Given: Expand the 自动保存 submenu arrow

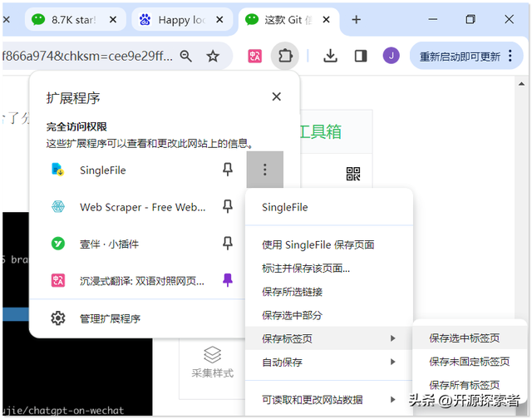Looking at the screenshot, I should pos(393,362).
